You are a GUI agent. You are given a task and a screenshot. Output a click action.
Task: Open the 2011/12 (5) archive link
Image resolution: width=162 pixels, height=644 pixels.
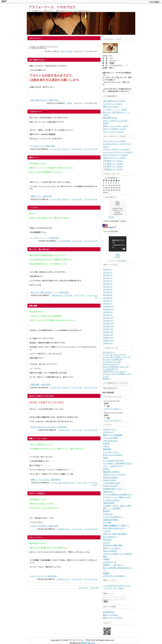tap(108, 278)
